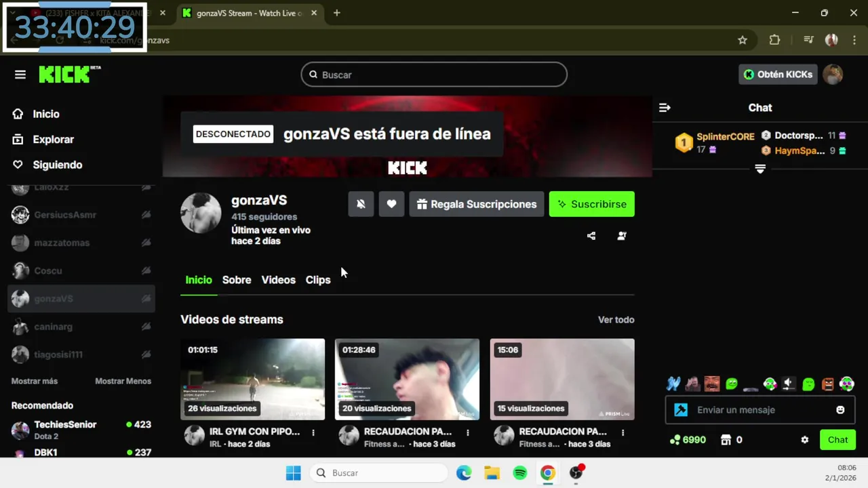Click the blue hammer identity icon in chat input

pyautogui.click(x=681, y=410)
